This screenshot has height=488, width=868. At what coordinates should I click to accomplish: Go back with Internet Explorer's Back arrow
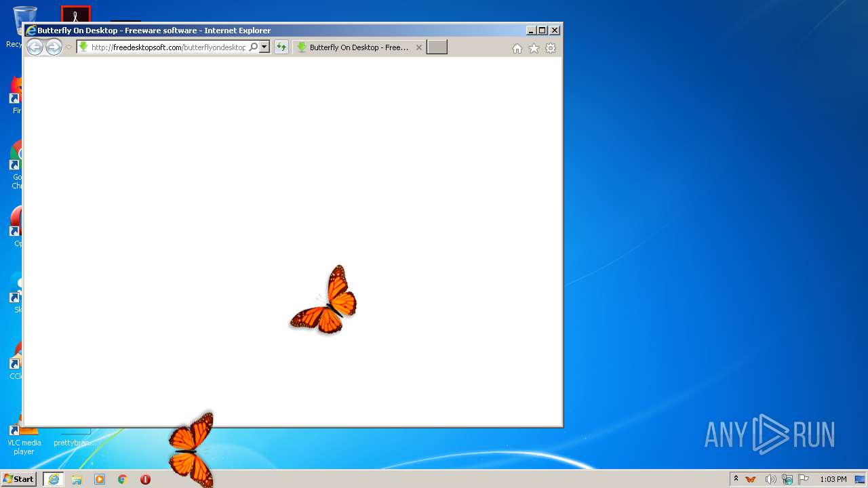click(x=35, y=47)
